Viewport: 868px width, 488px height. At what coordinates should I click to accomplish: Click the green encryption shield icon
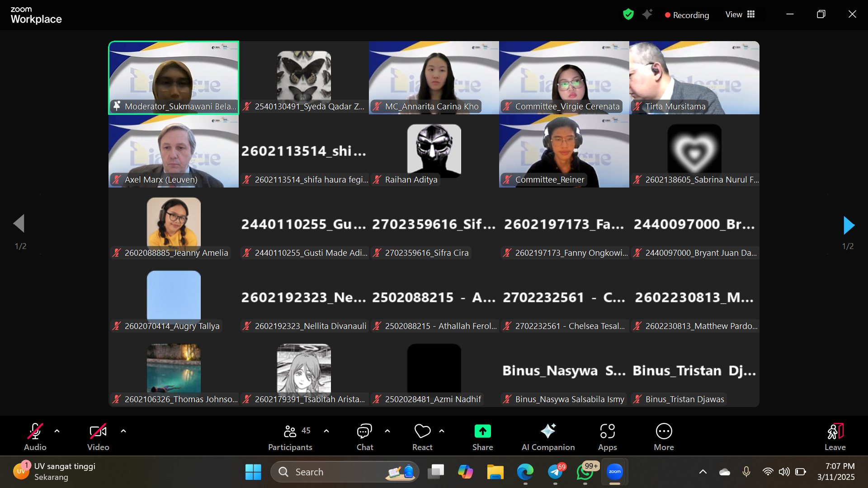628,14
